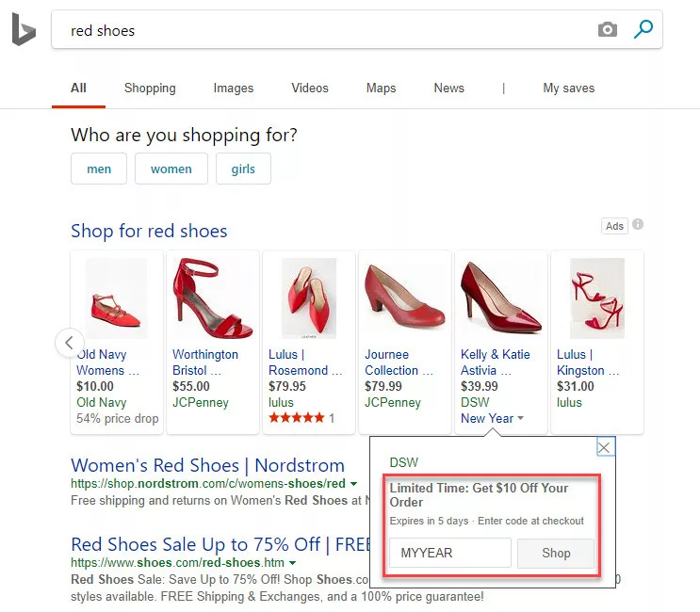700x612 pixels.
Task: Click the Bing logo
Action: (24, 29)
